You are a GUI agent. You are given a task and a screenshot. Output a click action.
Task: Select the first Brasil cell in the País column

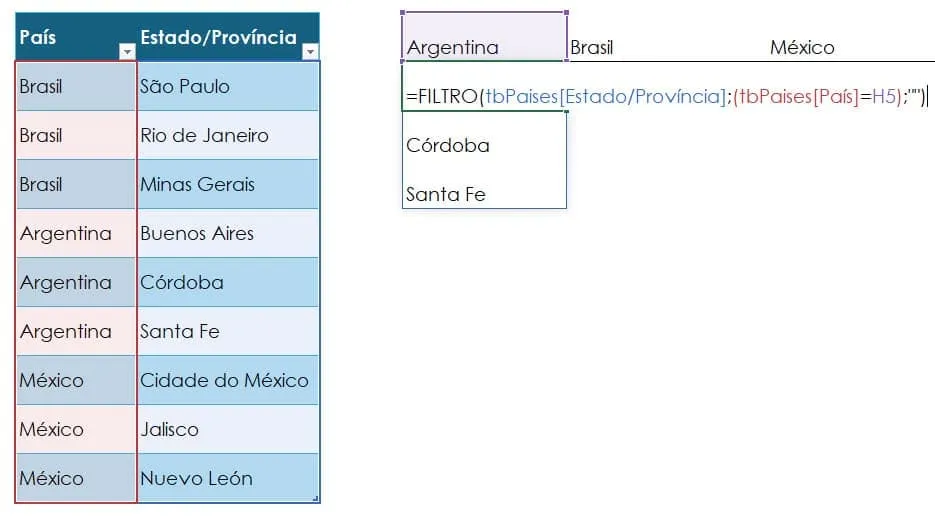pyautogui.click(x=76, y=86)
